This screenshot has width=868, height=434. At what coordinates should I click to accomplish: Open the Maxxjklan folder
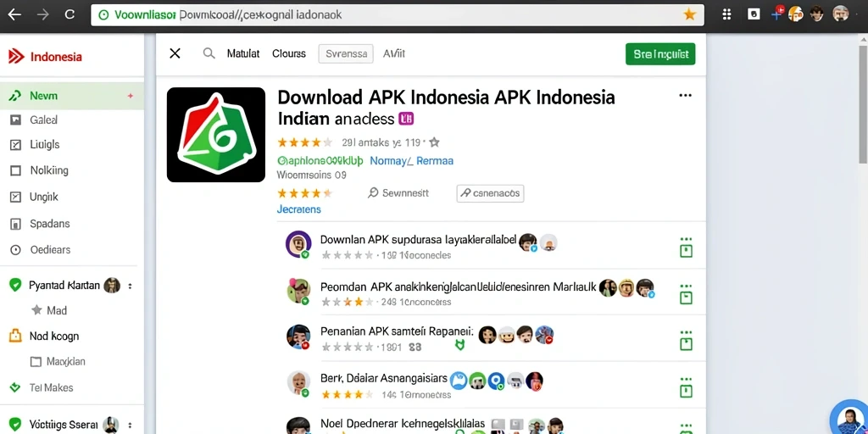click(x=58, y=361)
